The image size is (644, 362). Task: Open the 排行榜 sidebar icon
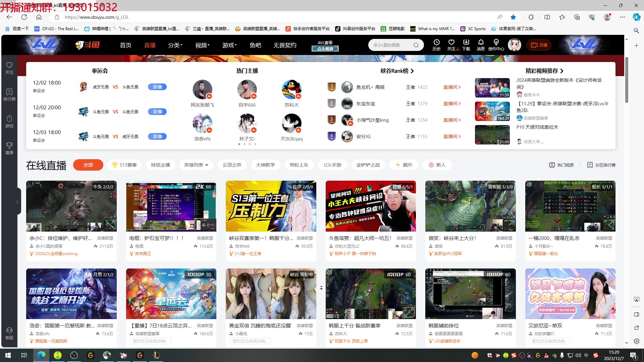pyautogui.click(x=9, y=95)
